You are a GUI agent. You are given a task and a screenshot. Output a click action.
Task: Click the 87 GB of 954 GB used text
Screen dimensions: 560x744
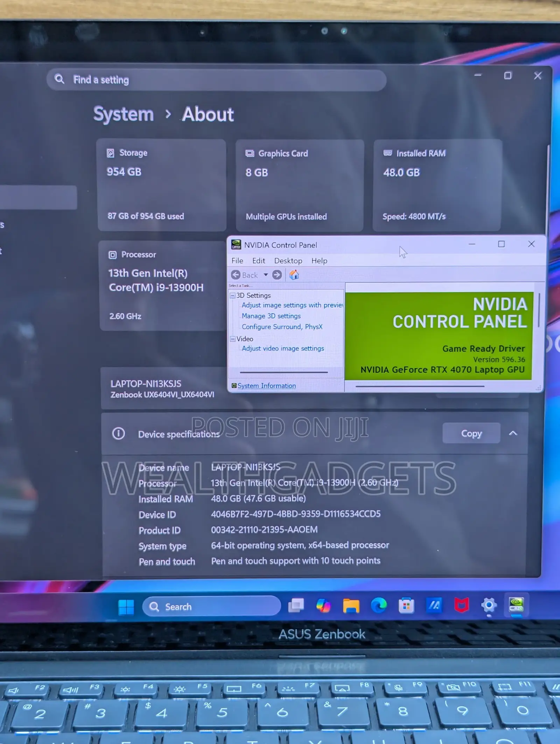[146, 216]
